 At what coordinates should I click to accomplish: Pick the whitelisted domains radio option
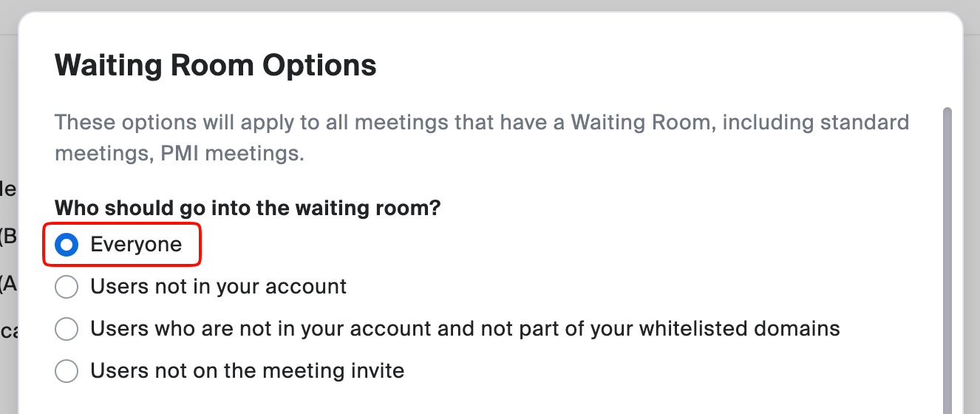(x=67, y=329)
